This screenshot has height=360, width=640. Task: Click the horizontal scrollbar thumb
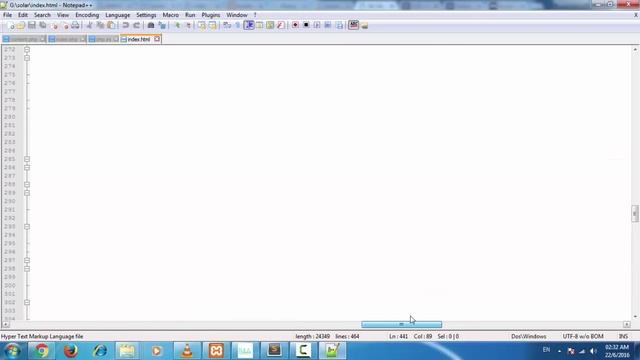click(x=402, y=324)
